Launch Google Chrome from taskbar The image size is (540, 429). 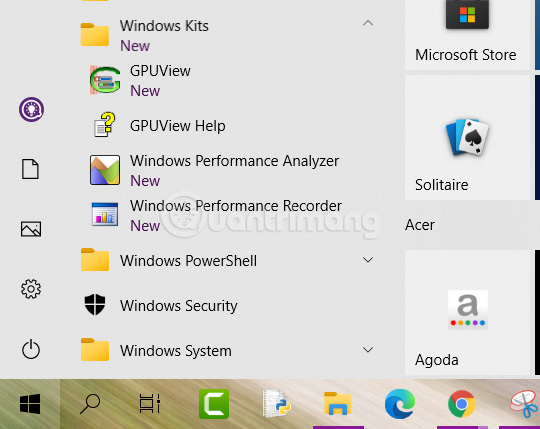point(462,404)
